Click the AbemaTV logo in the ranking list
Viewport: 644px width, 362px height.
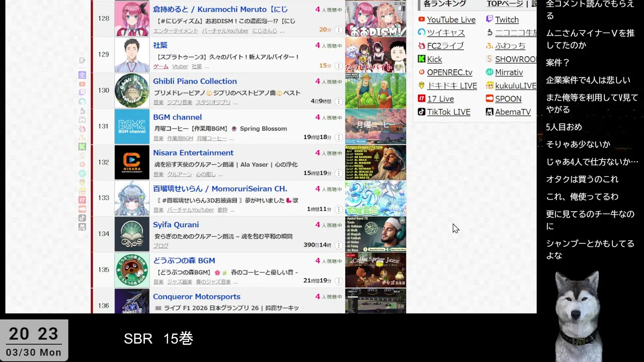point(490,112)
